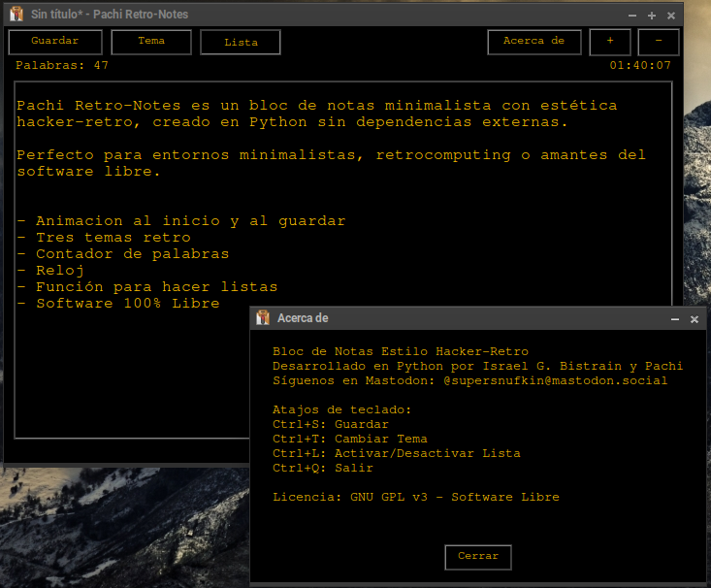The height and width of the screenshot is (588, 711).
Task: Click the line starting 'hacker-retro, creado en Python'
Action: [292, 122]
